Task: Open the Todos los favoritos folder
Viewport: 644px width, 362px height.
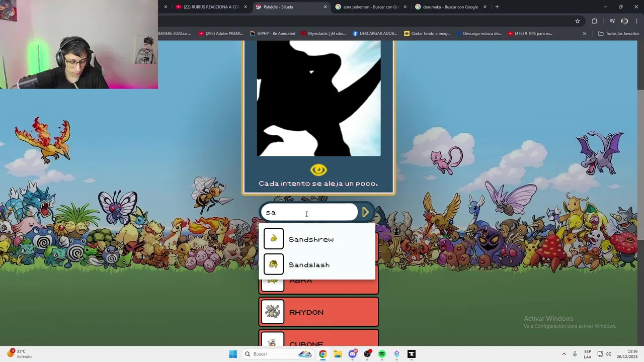Action: pos(618,34)
